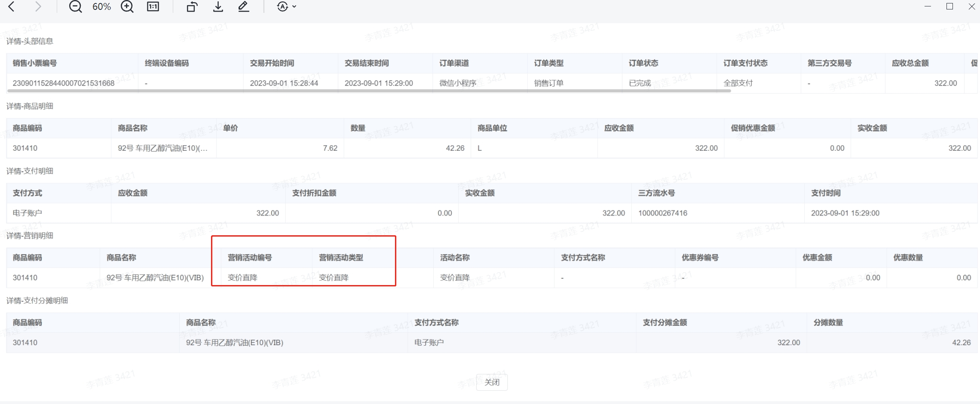Click the zoom in magnifier icon

(x=127, y=6)
